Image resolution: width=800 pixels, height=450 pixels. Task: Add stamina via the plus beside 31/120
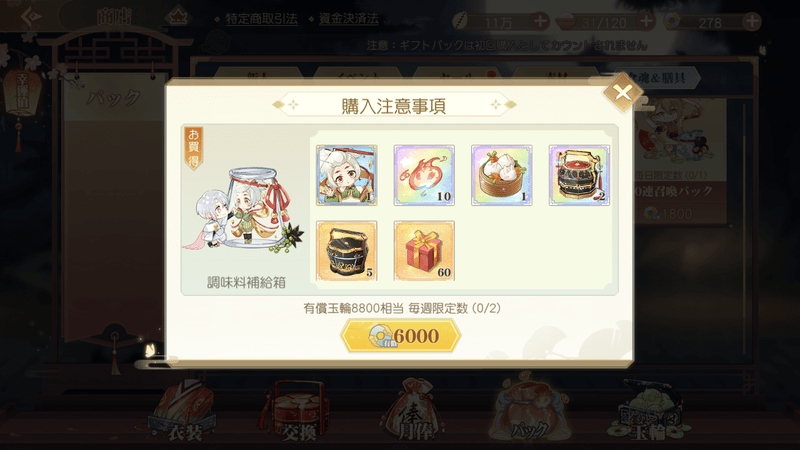pyautogui.click(x=646, y=21)
